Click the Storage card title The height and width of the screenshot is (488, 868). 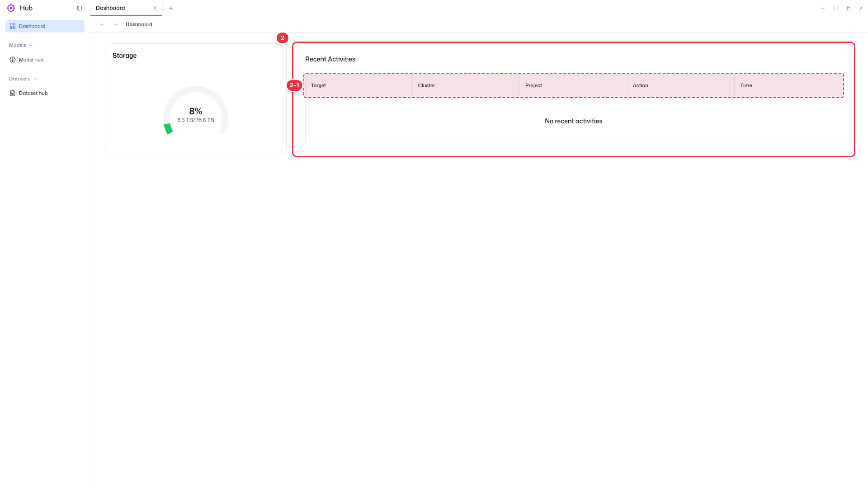[x=124, y=56]
